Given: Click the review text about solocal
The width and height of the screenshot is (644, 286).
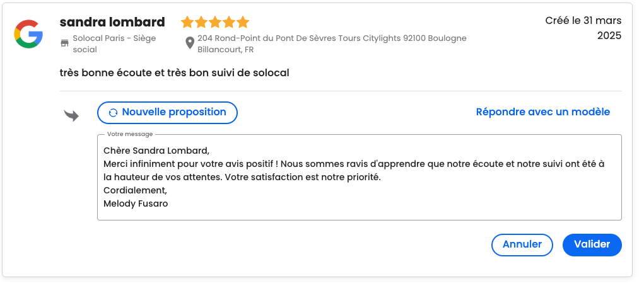Looking at the screenshot, I should [x=174, y=73].
